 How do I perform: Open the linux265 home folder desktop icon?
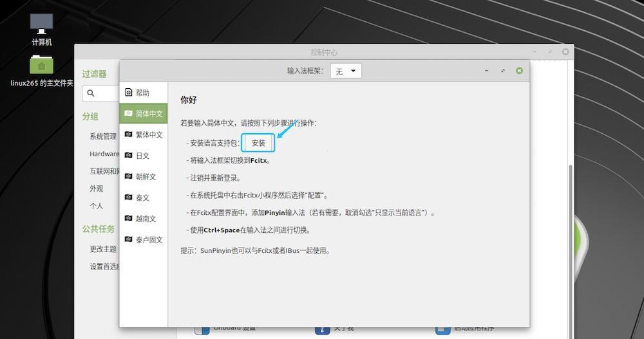[41, 71]
